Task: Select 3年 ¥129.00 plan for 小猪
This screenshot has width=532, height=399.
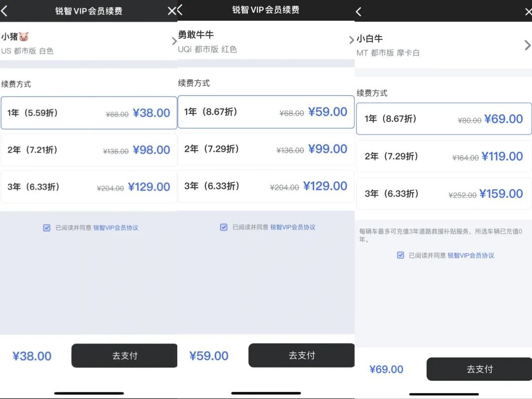Action: (x=89, y=187)
